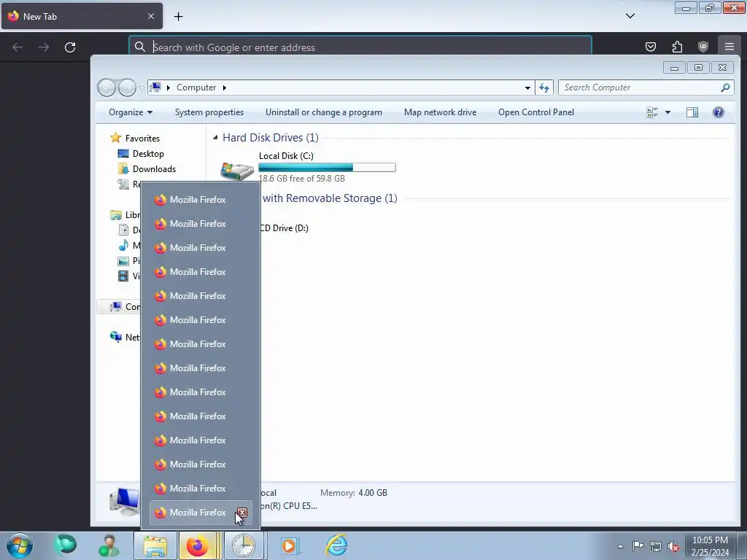Image resolution: width=747 pixels, height=560 pixels.
Task: Click the Removable Storage (1) heading
Action: click(330, 198)
